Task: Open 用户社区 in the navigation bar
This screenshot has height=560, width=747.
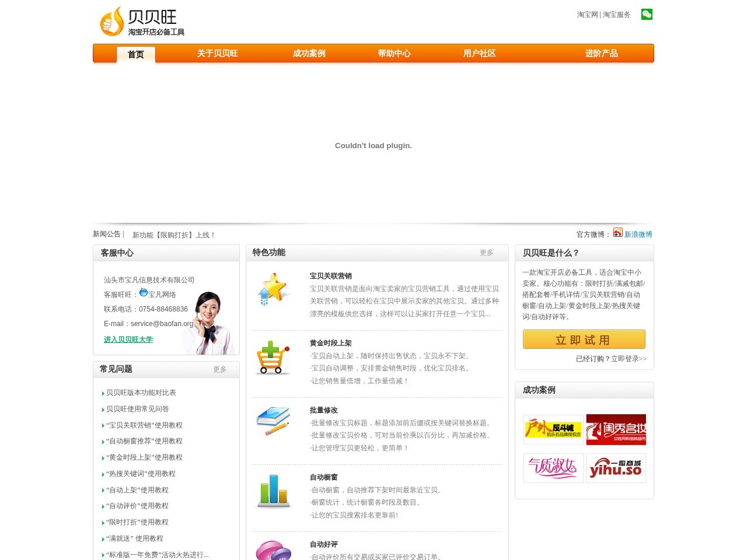Action: pos(479,53)
